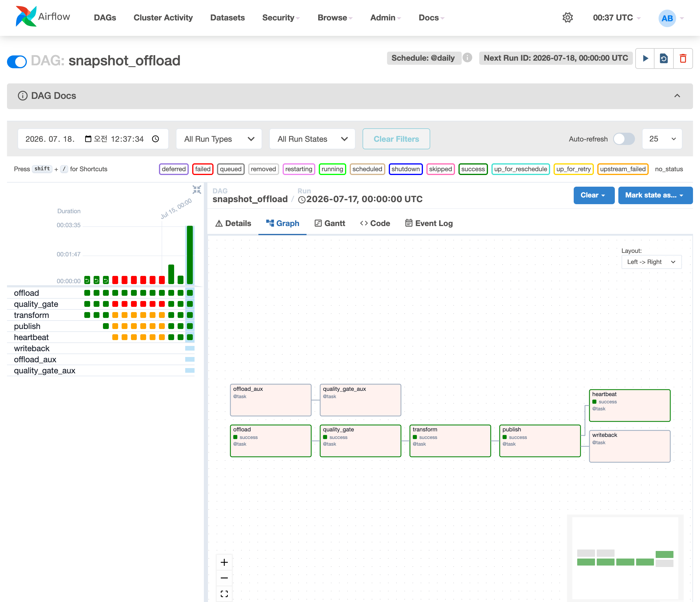
Task: Click the quality_gate_aux node in graph
Action: coord(360,400)
